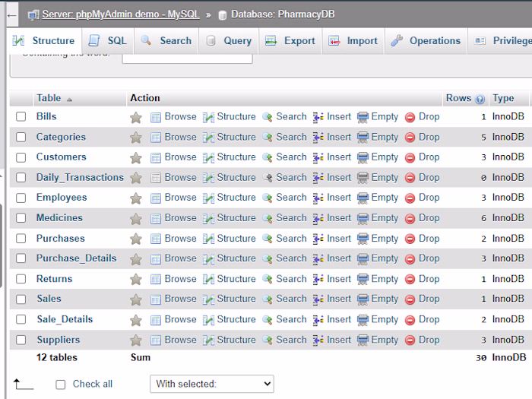Click the server icon in breadcrumb
The image size is (532, 399).
point(33,15)
